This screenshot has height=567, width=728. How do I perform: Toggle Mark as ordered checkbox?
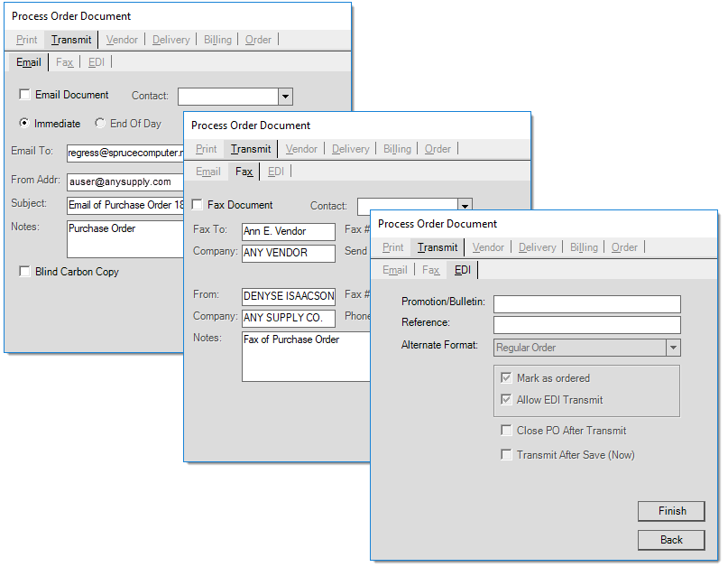click(506, 377)
